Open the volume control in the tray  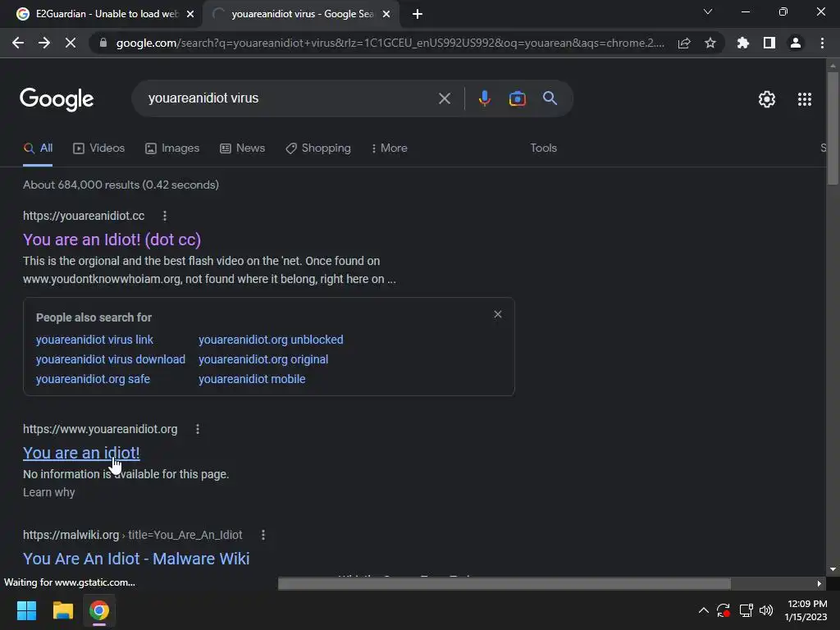(x=766, y=610)
